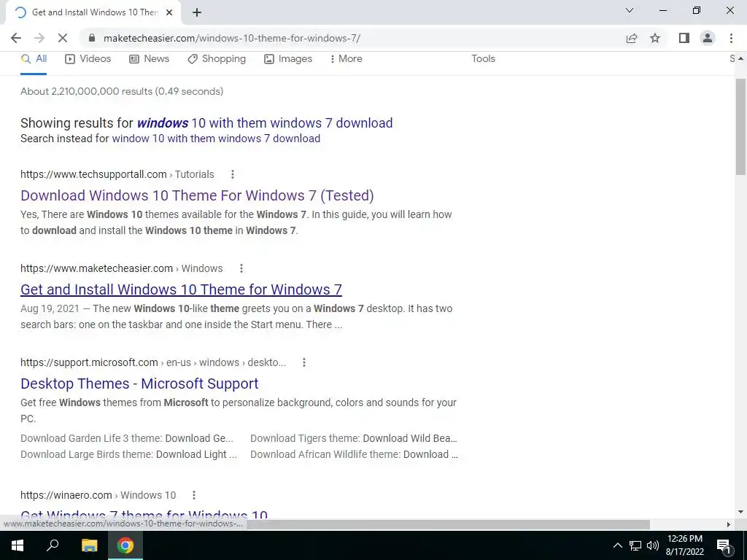Open Windows taskbar search

[x=53, y=545]
